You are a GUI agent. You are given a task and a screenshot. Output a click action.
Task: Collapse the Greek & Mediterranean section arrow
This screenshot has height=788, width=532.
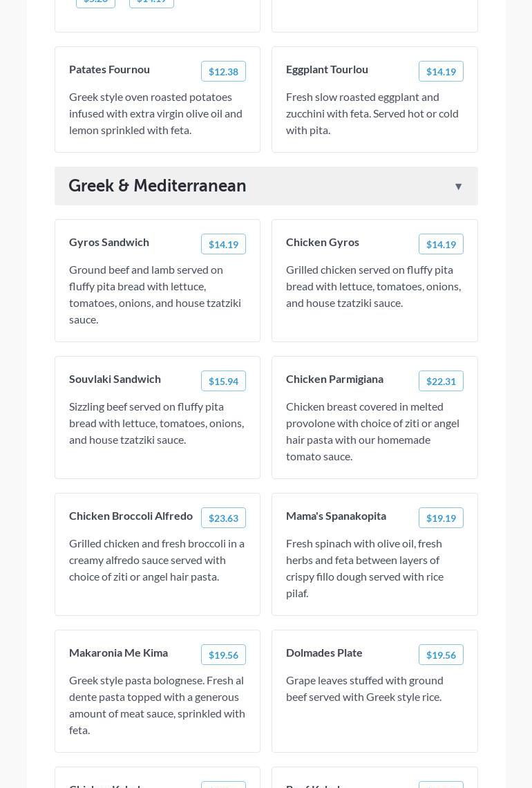(x=458, y=187)
